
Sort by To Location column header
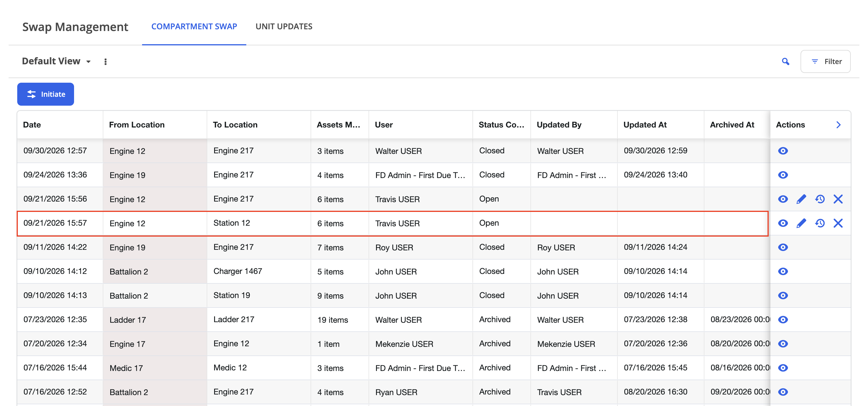pos(259,125)
